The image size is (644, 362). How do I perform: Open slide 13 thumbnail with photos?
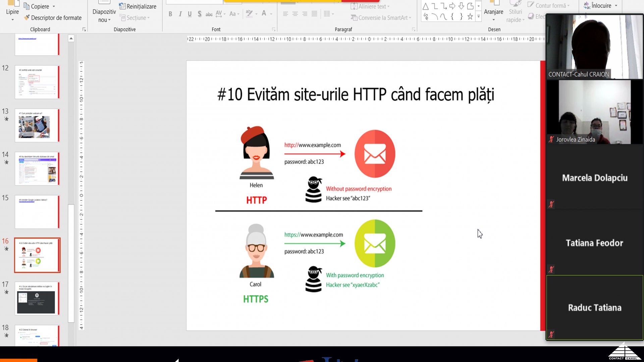[37, 125]
